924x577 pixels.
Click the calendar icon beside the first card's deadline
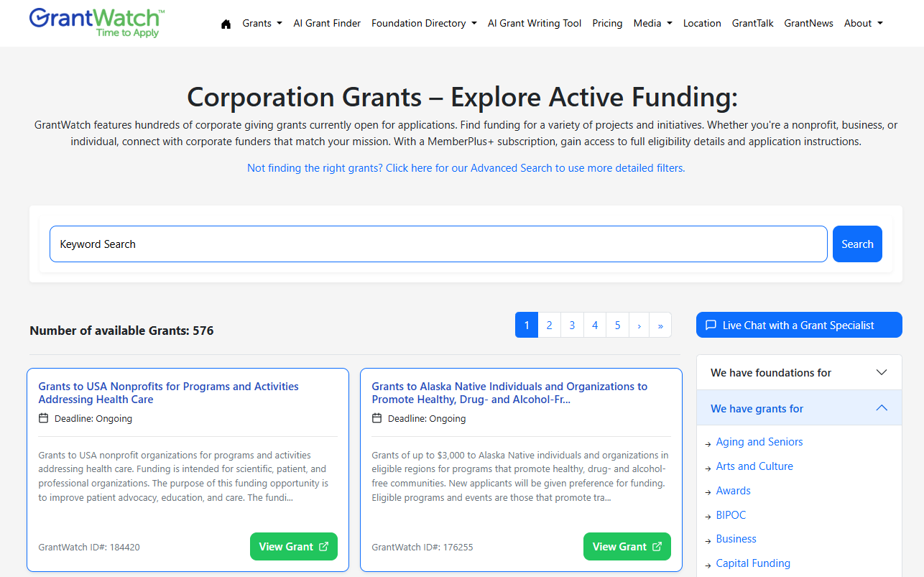click(x=42, y=418)
